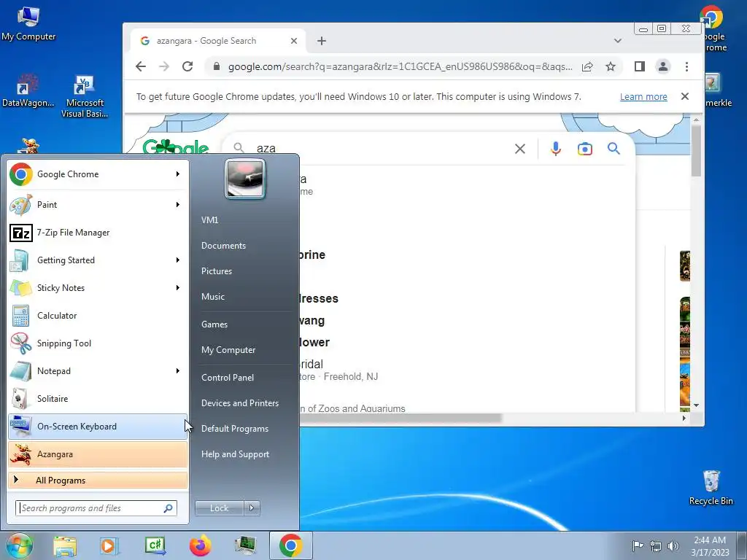This screenshot has height=560, width=747.
Task: Open the On-Screen Keyboard
Action: [x=98, y=426]
